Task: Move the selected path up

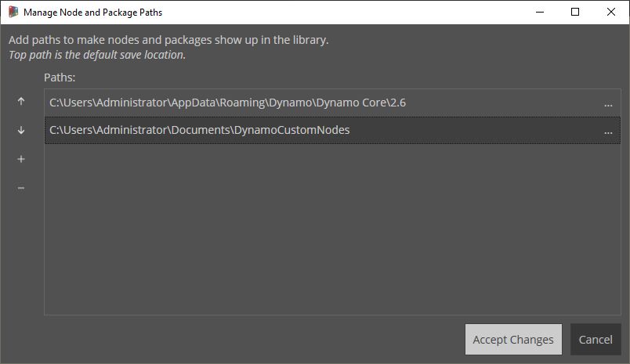Action: click(x=21, y=102)
